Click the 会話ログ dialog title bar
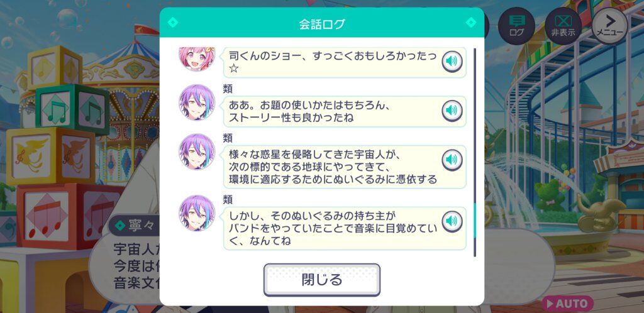This screenshot has width=644, height=313. [322, 23]
